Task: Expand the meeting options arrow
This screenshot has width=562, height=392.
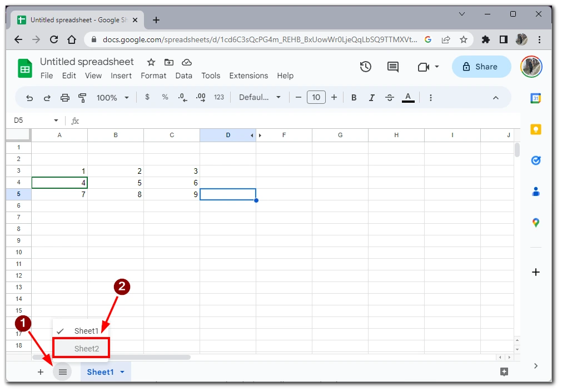Action: click(x=436, y=67)
